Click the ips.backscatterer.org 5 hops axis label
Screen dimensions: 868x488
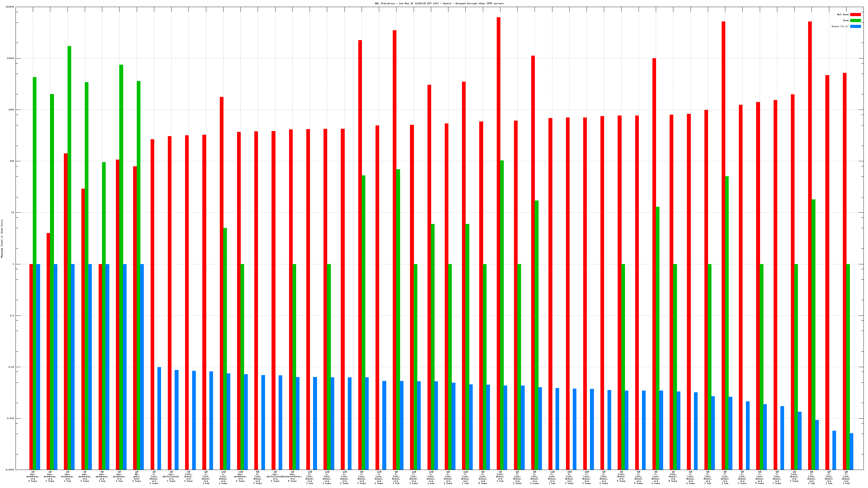(x=292, y=476)
